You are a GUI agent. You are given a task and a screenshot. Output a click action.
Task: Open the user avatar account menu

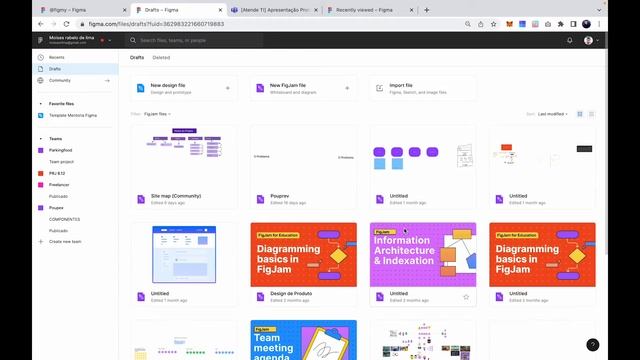pyautogui.click(x=591, y=40)
